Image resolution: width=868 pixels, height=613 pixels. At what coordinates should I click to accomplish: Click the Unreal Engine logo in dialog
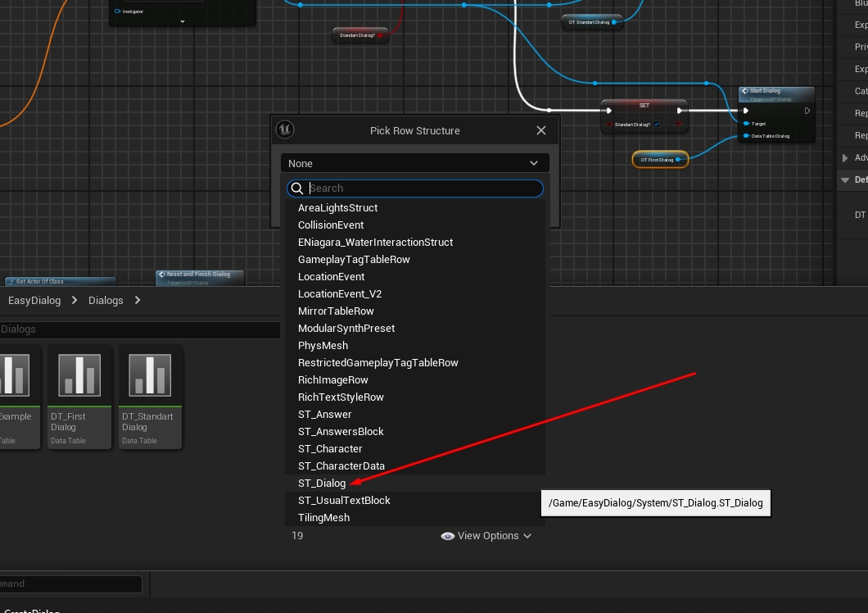(285, 130)
